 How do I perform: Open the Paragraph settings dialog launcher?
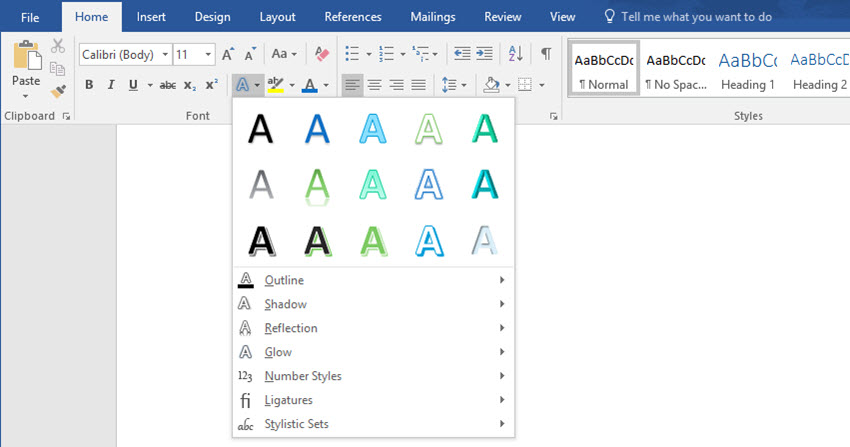pos(553,116)
